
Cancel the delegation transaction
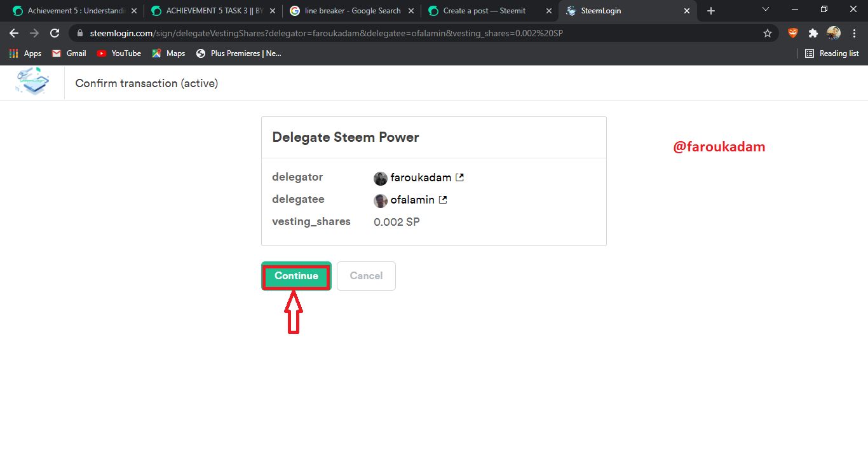pos(366,276)
